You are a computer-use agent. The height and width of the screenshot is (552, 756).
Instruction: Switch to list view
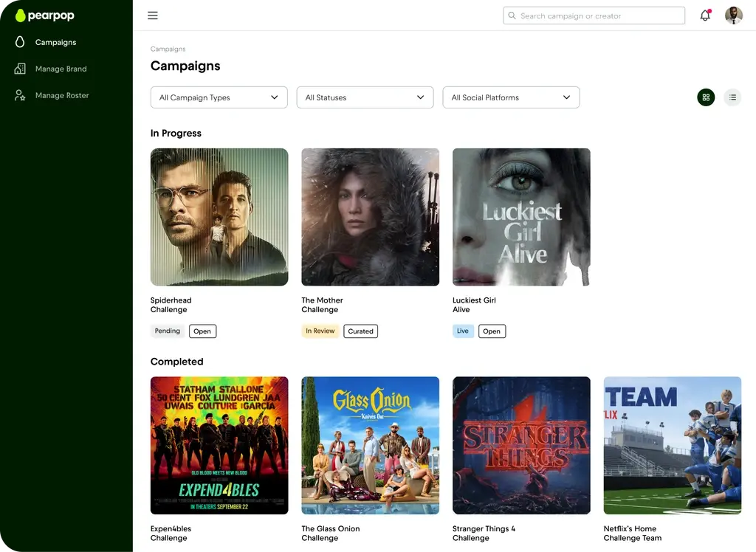[732, 97]
